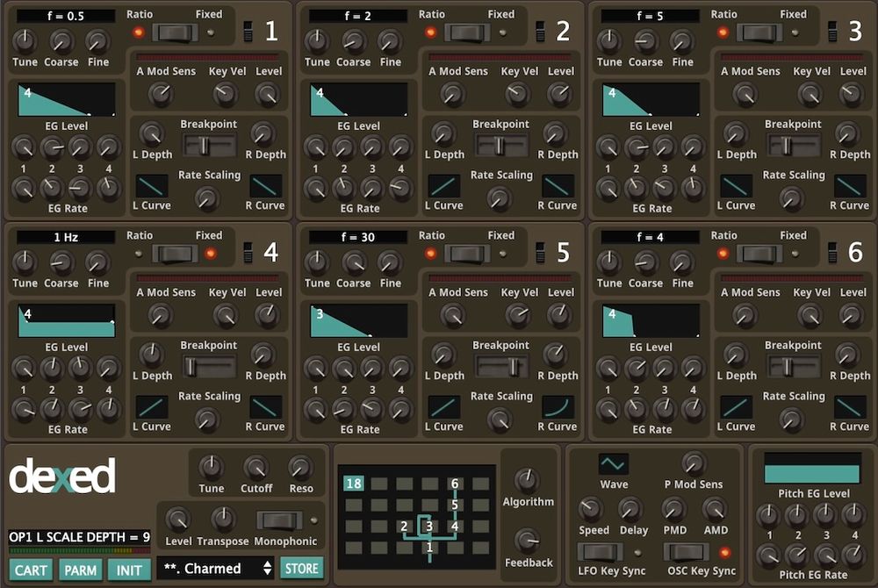The width and height of the screenshot is (878, 588).
Task: Click the PARM button
Action: coord(80,570)
